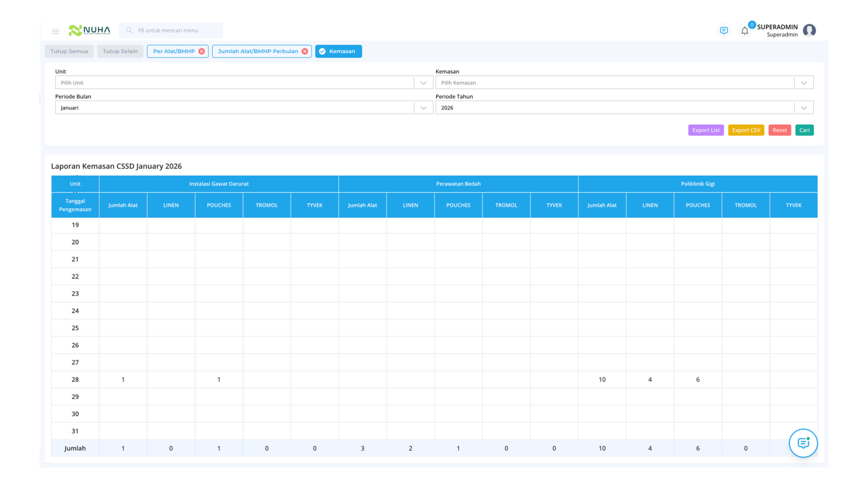This screenshot has width=868, height=488.
Task: Click the Poliklinik Gigi column header
Action: pos(698,184)
